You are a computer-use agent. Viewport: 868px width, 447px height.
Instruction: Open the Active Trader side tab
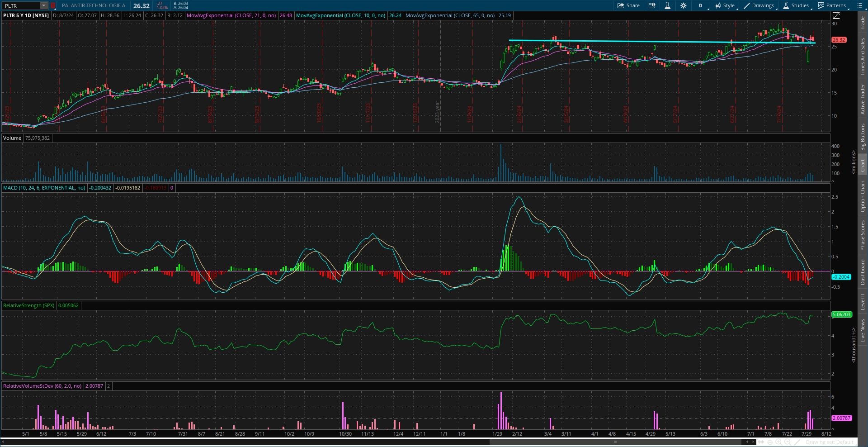pos(863,99)
